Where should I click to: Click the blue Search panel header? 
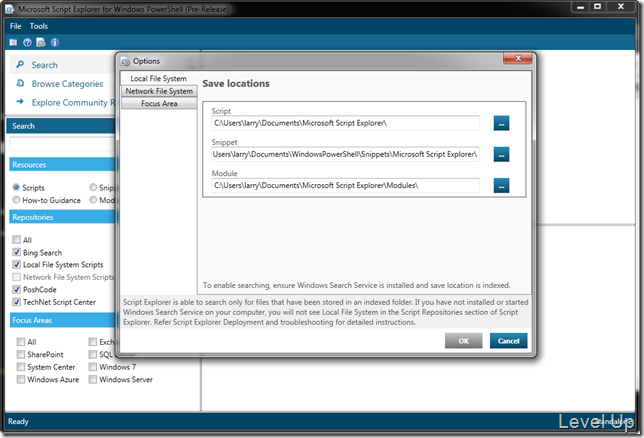61,126
